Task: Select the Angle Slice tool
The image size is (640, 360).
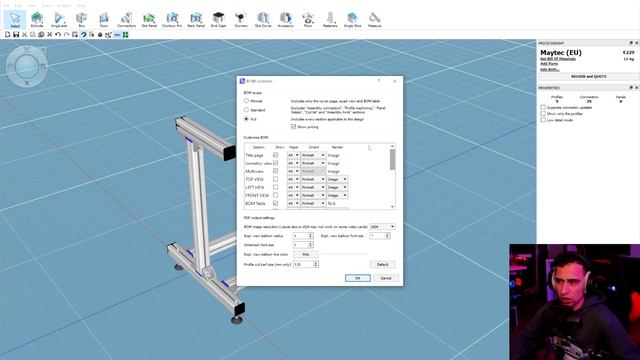Action: [352, 19]
